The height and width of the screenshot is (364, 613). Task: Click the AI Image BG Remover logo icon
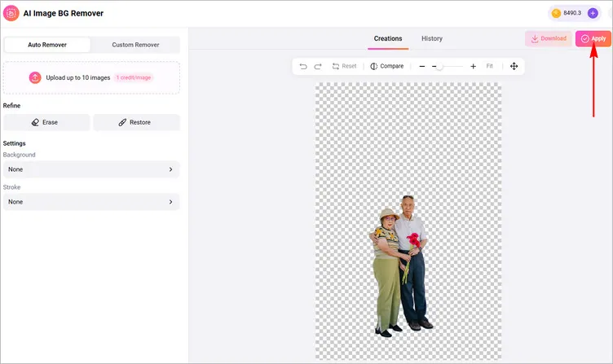coord(11,13)
